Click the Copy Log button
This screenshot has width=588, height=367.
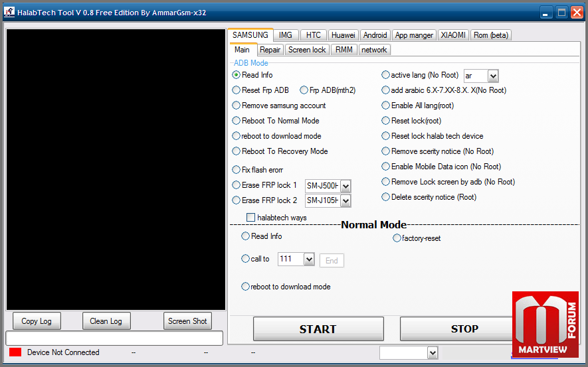(x=37, y=321)
